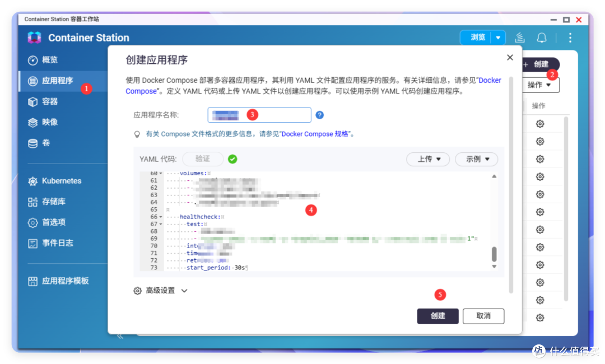This screenshot has width=605, height=364.
Task: Open the 操作 actions dropdown
Action: point(540,85)
